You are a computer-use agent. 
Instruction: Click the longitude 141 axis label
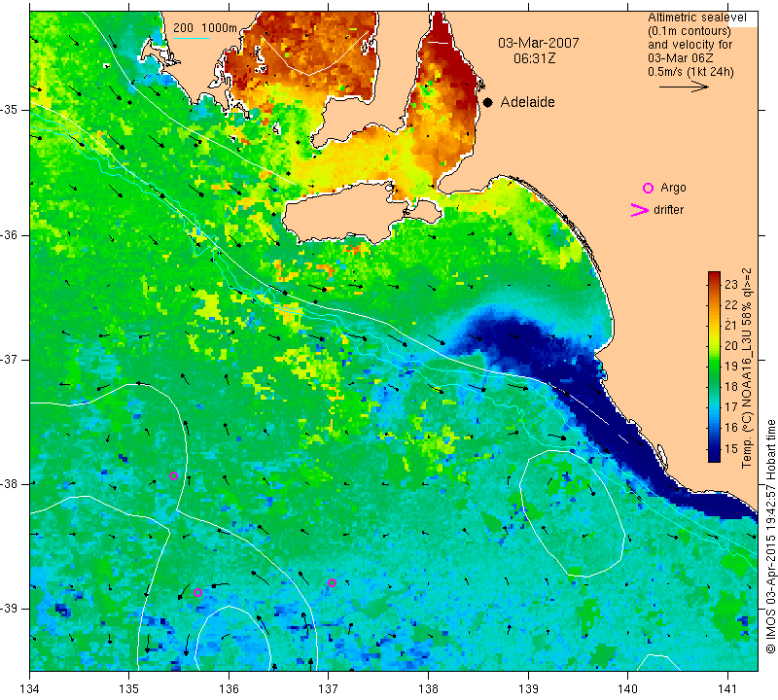coord(727,689)
